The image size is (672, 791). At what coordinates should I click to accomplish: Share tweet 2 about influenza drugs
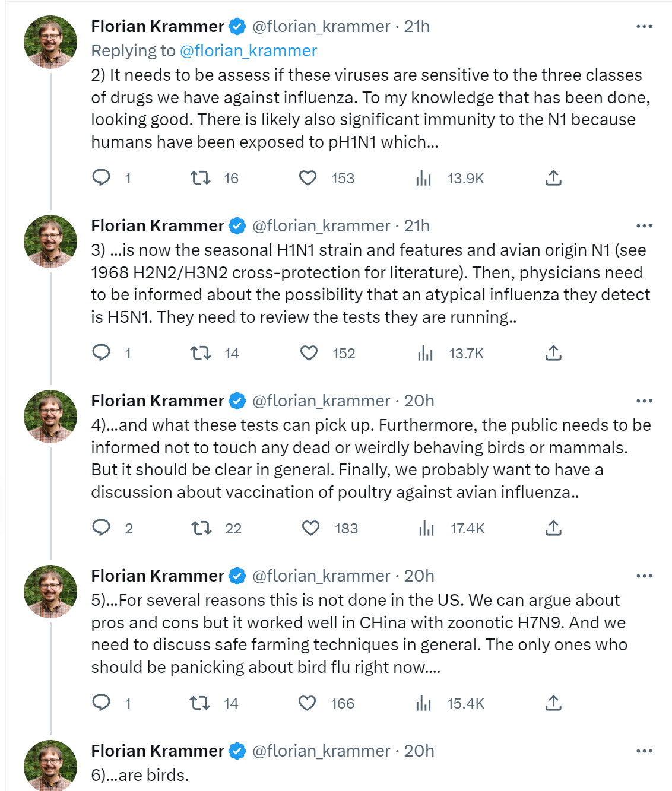[553, 177]
